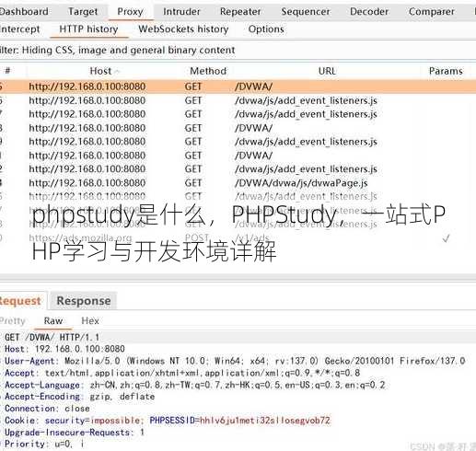Click the User-Agent header line
This screenshot has height=451, width=476.
(x=235, y=361)
